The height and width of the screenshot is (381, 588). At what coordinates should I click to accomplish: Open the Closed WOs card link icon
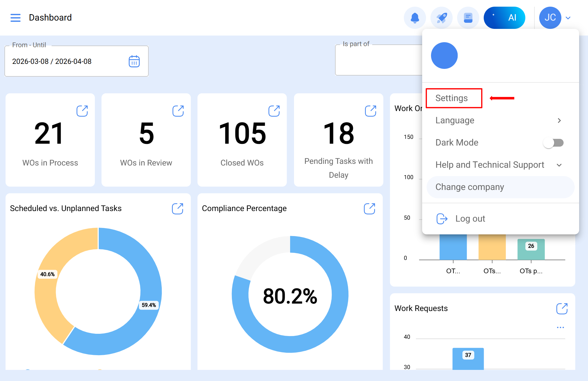(x=274, y=111)
